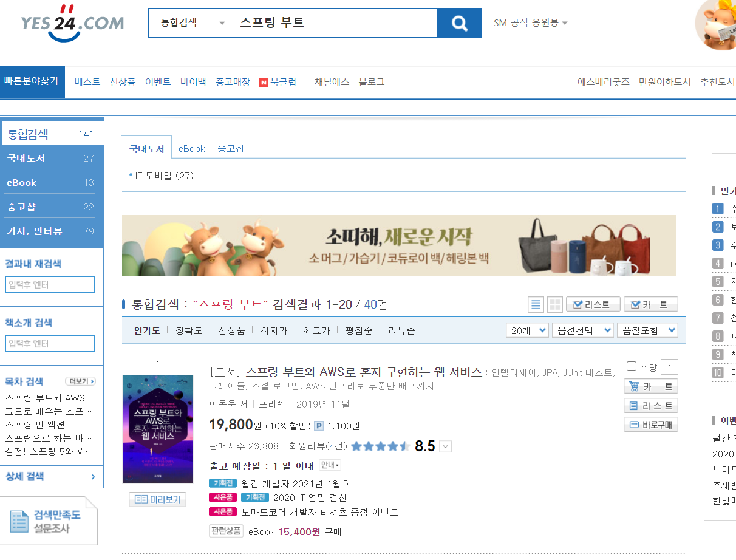Open the 스프링으로 하는 마… list entry

click(x=49, y=438)
